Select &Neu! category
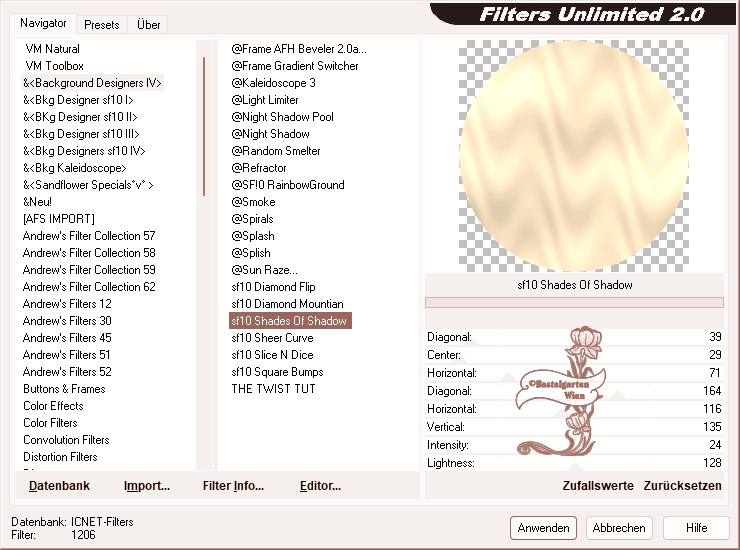This screenshot has height=550, width=740. [x=37, y=202]
